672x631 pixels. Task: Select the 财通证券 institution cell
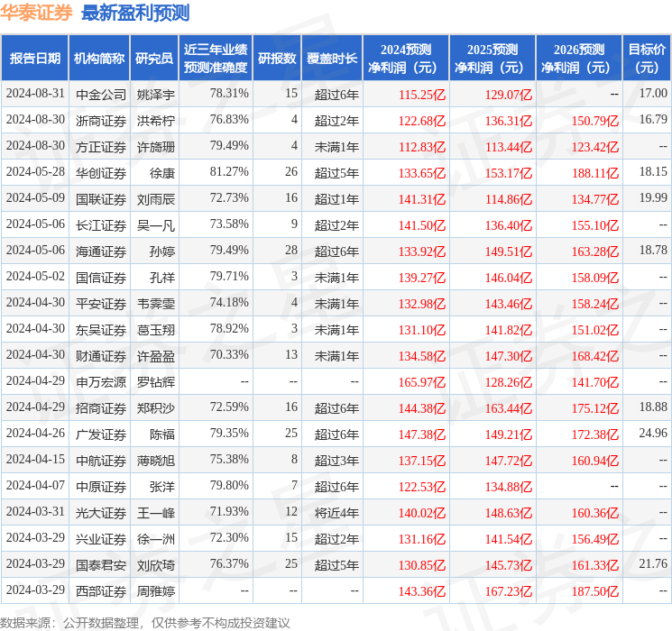click(101, 356)
